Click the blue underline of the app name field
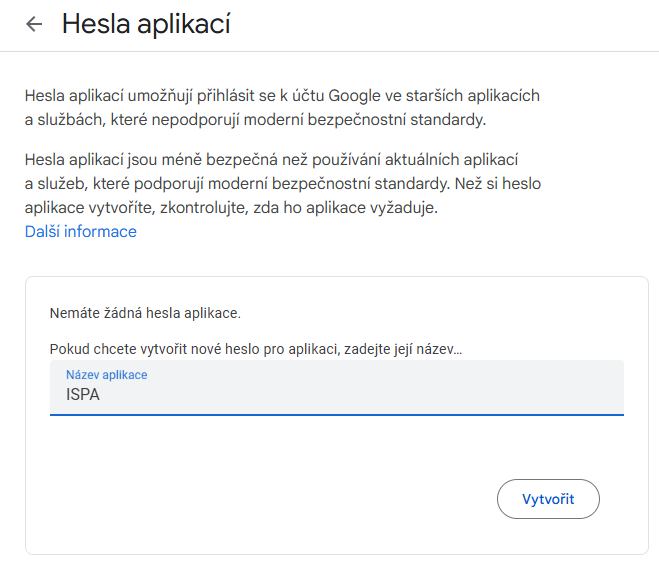The width and height of the screenshot is (659, 563). point(337,415)
